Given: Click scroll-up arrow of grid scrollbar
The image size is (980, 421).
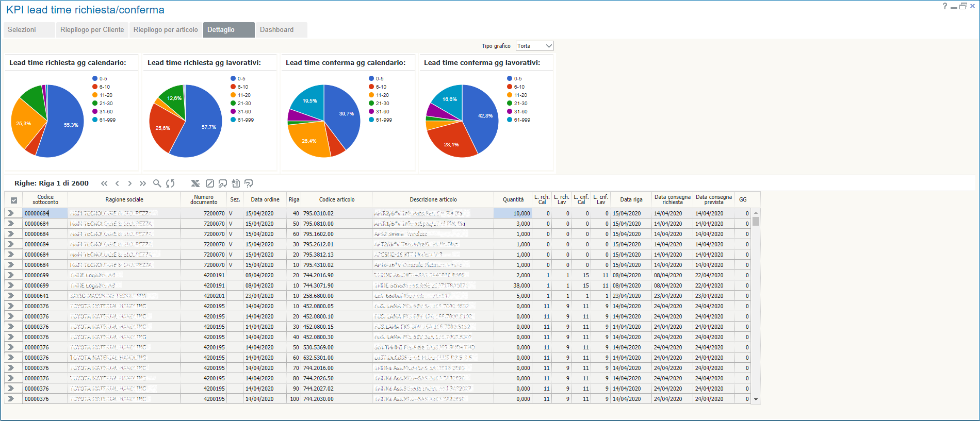Looking at the screenshot, I should click(x=756, y=213).
